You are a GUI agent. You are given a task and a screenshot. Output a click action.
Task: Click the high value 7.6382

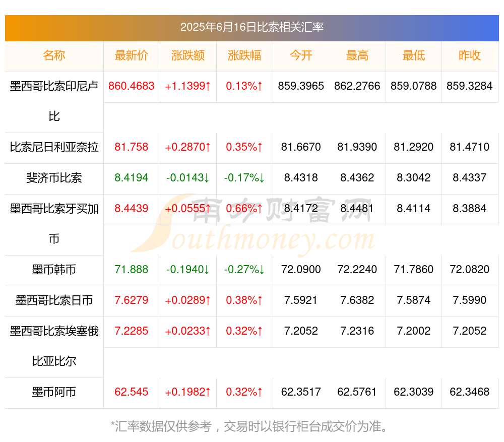point(357,300)
